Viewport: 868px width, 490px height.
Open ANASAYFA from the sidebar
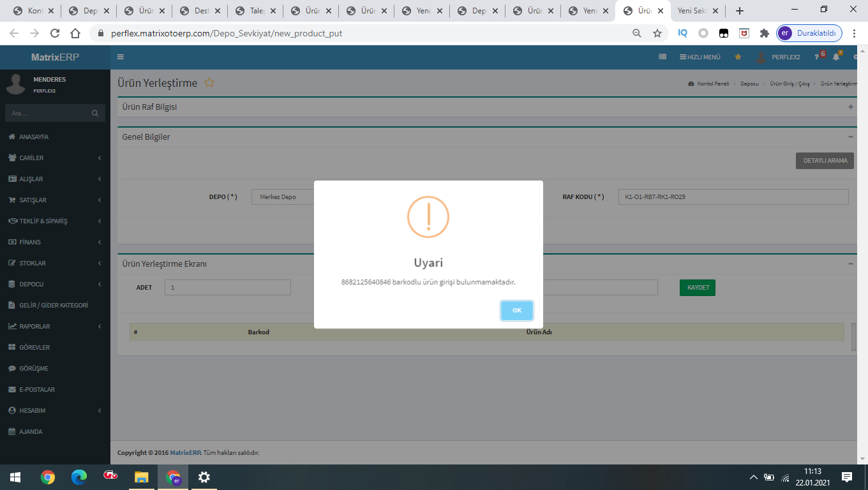point(34,137)
